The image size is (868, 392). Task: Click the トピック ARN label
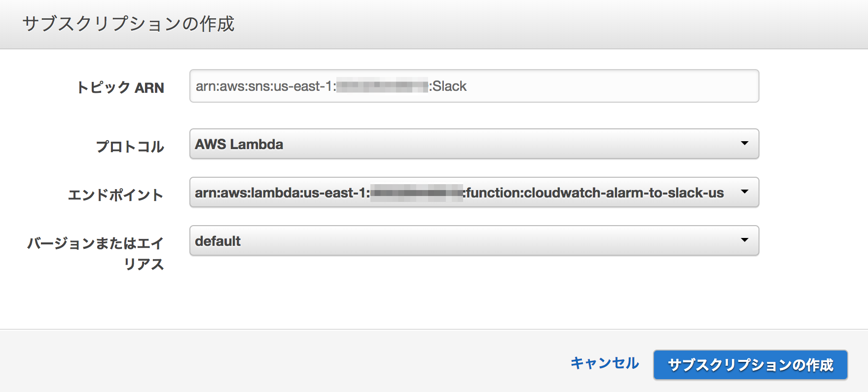coord(120,87)
